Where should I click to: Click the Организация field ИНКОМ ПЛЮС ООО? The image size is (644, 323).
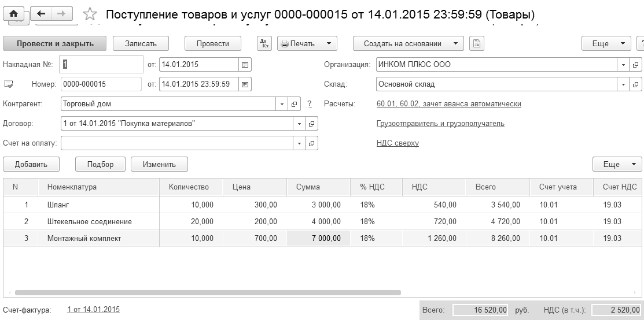click(x=496, y=64)
